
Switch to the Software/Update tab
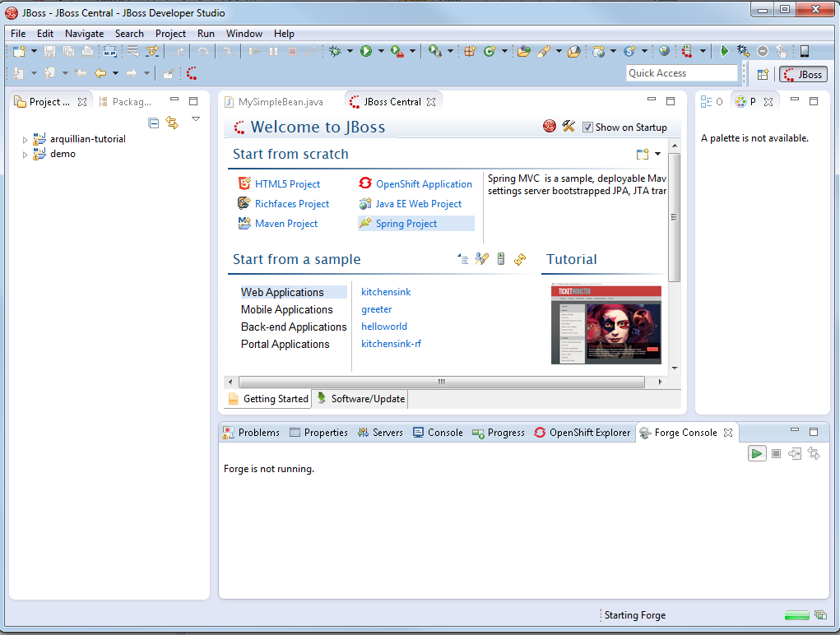360,399
